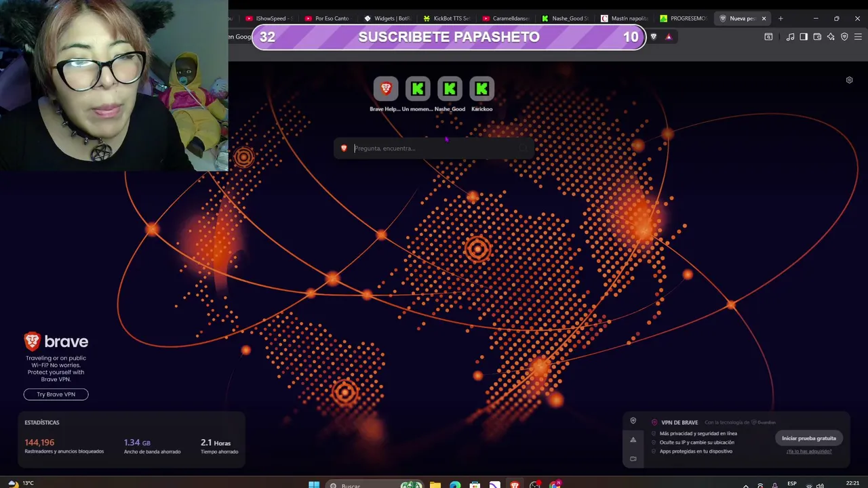Open the 22:21 clock in taskbar
The width and height of the screenshot is (868, 488).
852,483
